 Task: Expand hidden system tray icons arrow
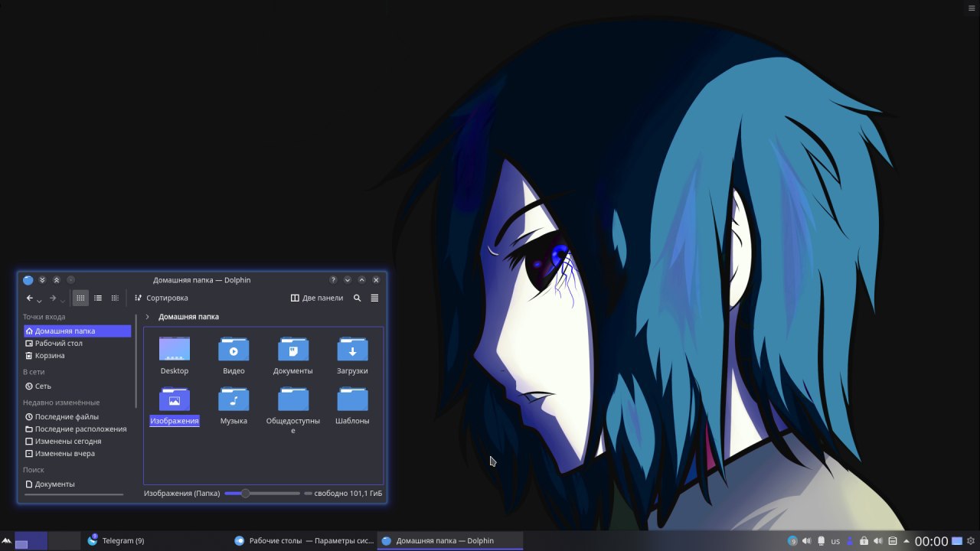point(906,541)
